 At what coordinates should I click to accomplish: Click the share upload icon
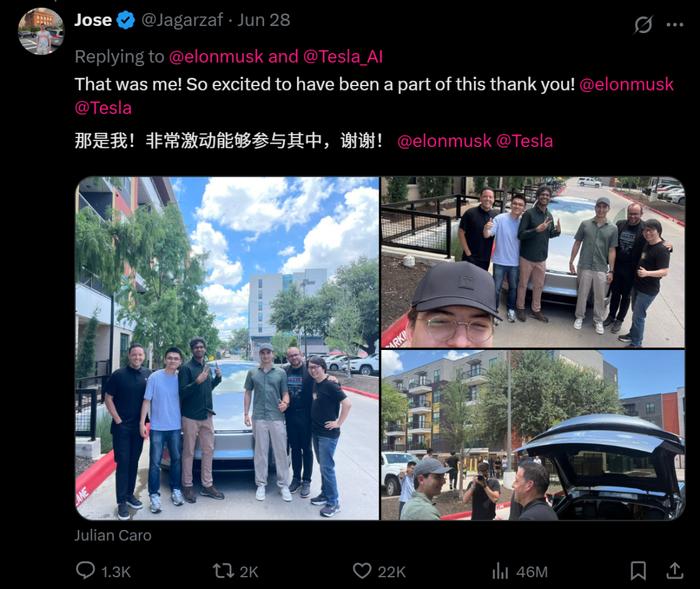[x=675, y=570]
